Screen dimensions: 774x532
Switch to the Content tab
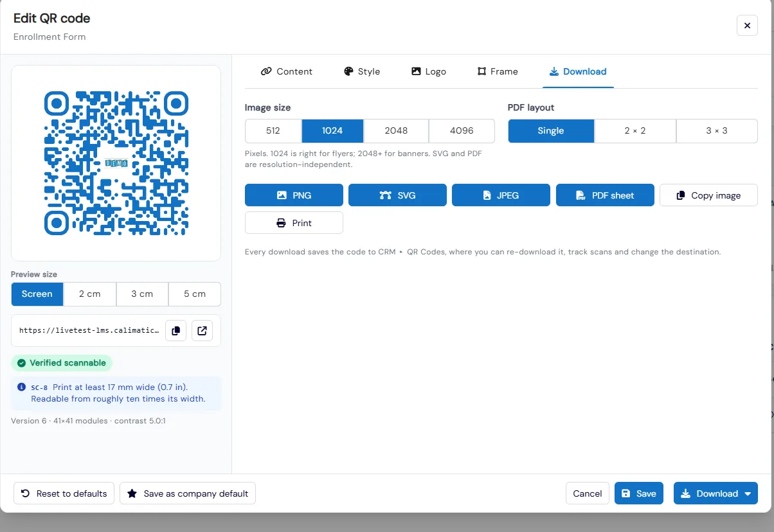click(287, 71)
